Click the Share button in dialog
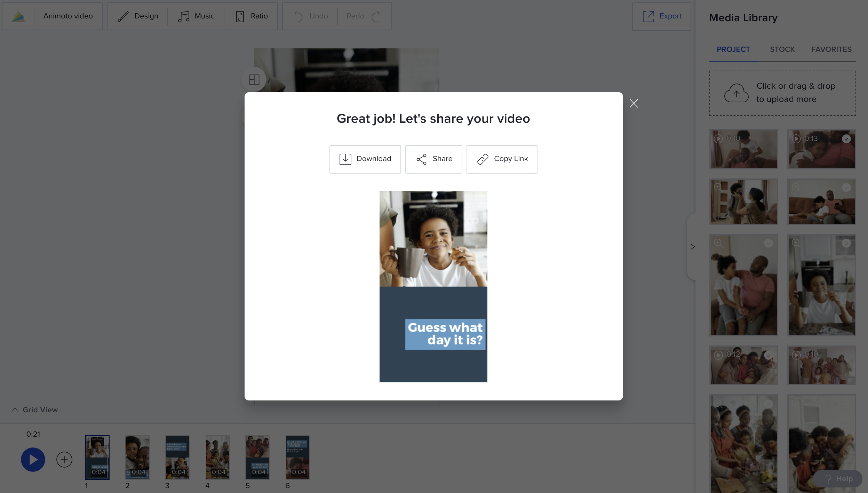This screenshot has width=868, height=493. tap(433, 159)
